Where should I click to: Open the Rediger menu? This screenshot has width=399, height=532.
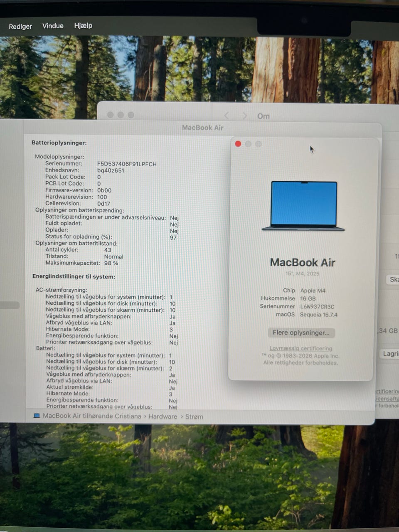click(20, 26)
